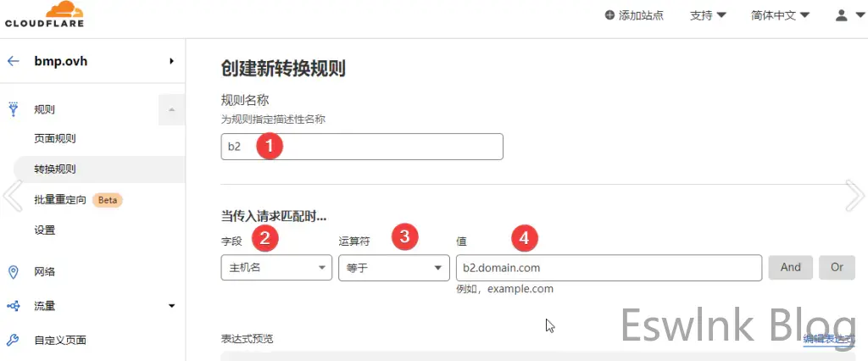Open 页面规则 in the sidebar

click(x=55, y=138)
